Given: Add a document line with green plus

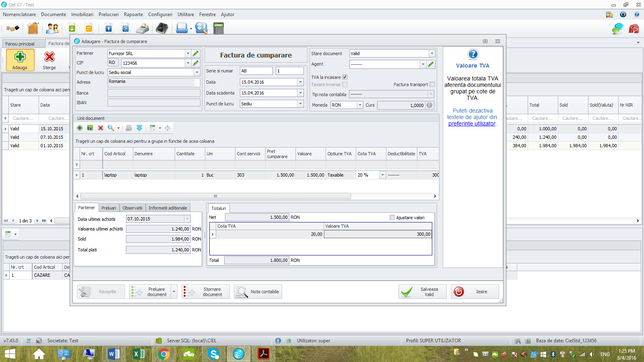Looking at the screenshot, I should point(80,128).
